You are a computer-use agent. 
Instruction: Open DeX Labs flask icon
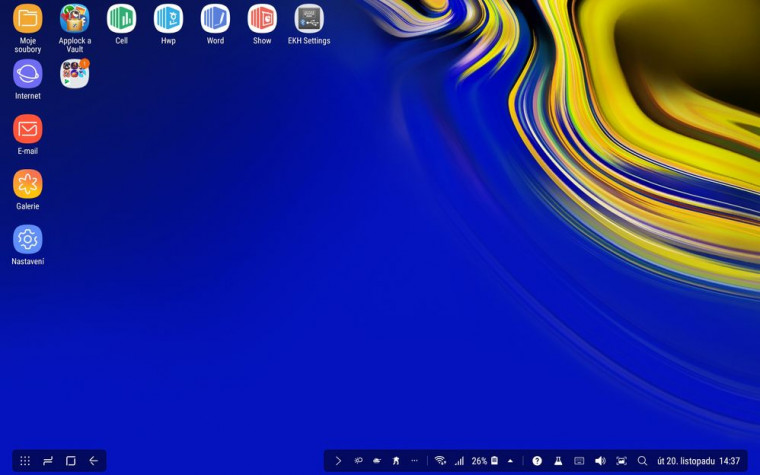click(558, 461)
